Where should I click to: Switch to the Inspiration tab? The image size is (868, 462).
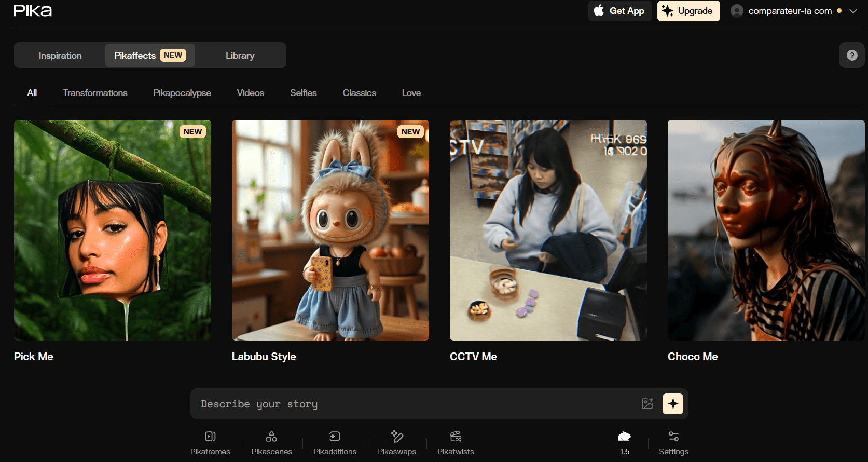tap(60, 56)
